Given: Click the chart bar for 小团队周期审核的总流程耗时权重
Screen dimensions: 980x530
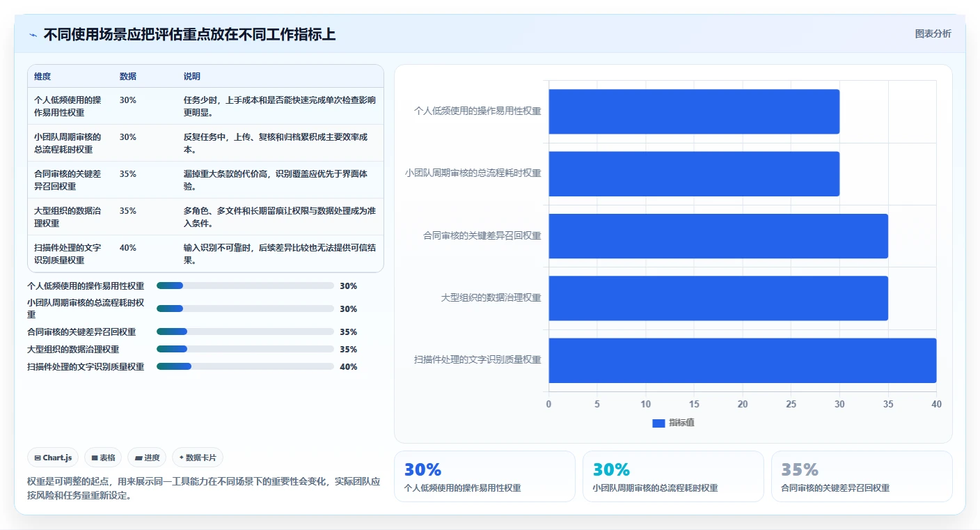Looking at the screenshot, I should click(694, 173).
